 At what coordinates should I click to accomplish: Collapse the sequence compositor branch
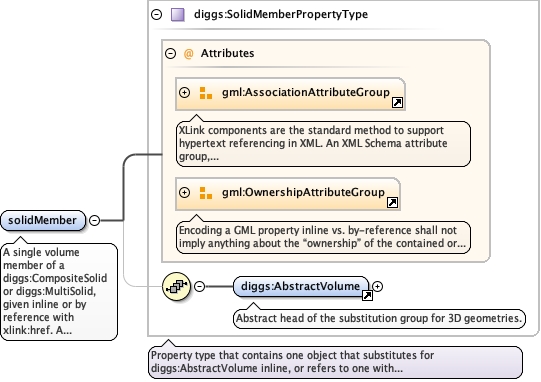[x=199, y=286]
